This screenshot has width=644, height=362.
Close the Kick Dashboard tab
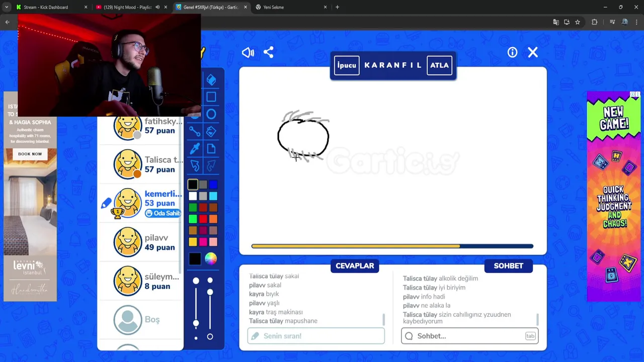(86, 7)
